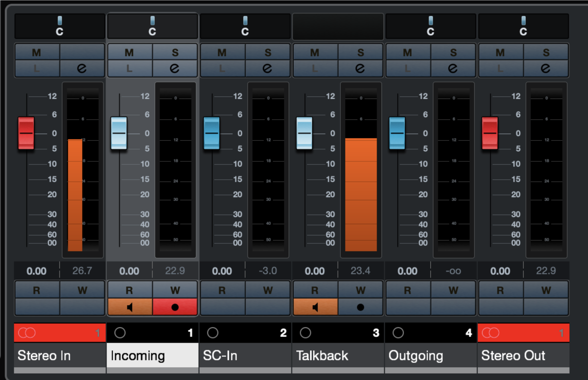Open Edit Channel Settings for Incoming channel

(175, 68)
